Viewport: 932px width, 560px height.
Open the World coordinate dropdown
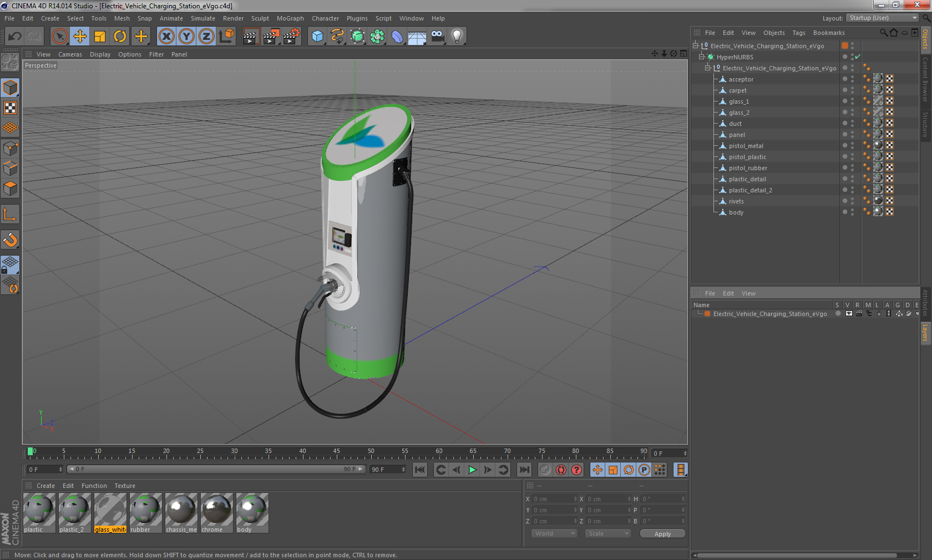point(554,533)
